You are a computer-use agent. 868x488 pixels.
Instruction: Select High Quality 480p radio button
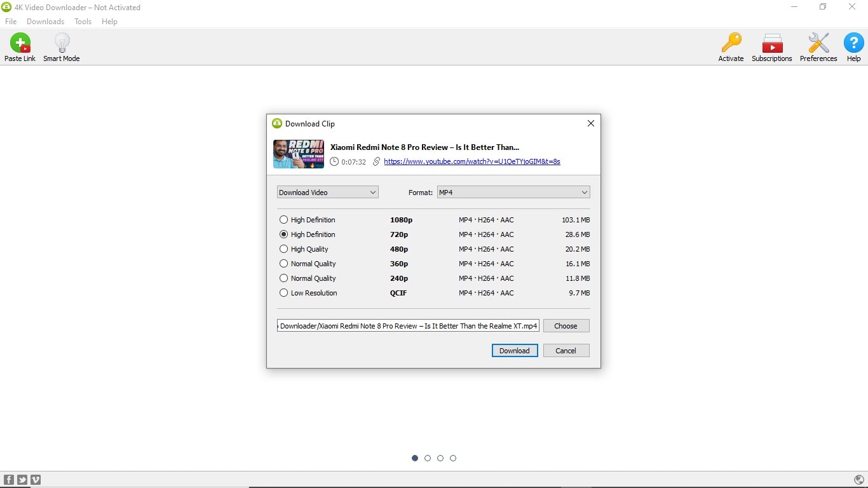pos(283,249)
